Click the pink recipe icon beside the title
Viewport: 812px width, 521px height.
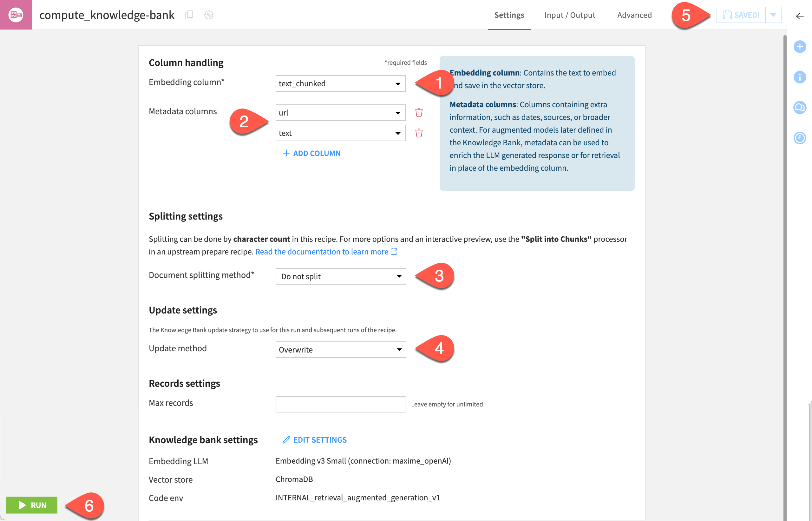(16, 15)
